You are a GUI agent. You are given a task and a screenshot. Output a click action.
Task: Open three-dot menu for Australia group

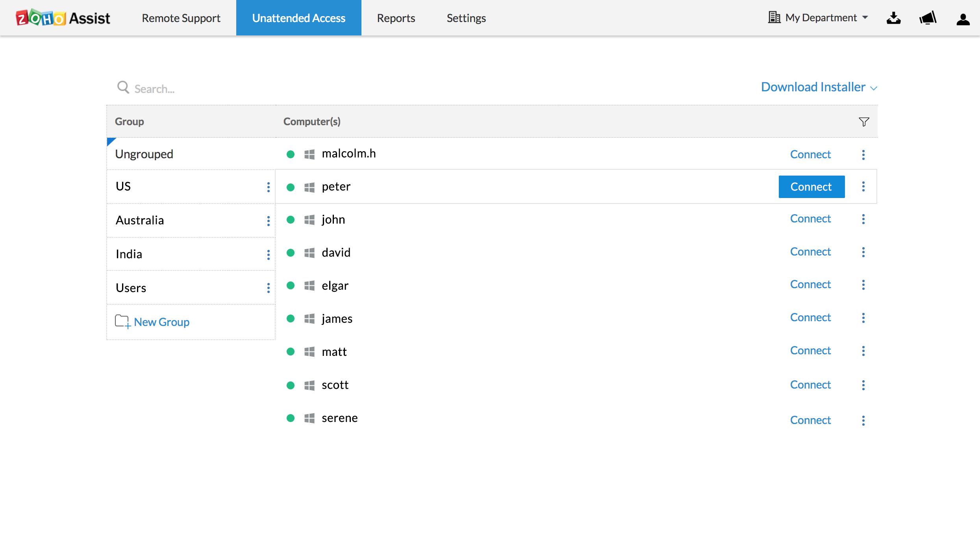click(x=269, y=221)
